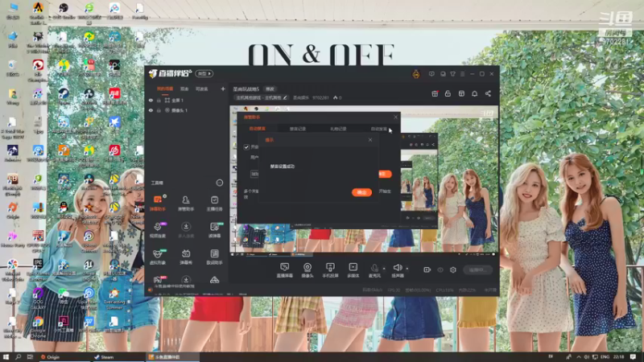Switch to the first scene tab 我的场景

pos(165,88)
